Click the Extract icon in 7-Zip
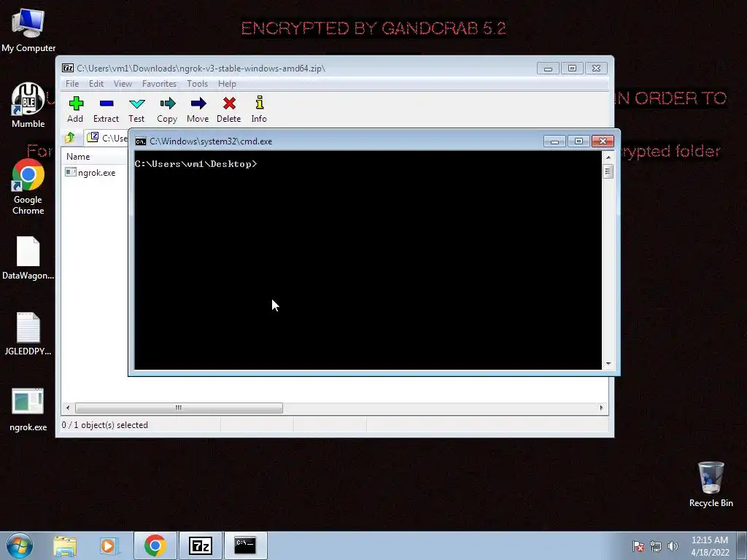The image size is (747, 560). click(x=106, y=109)
